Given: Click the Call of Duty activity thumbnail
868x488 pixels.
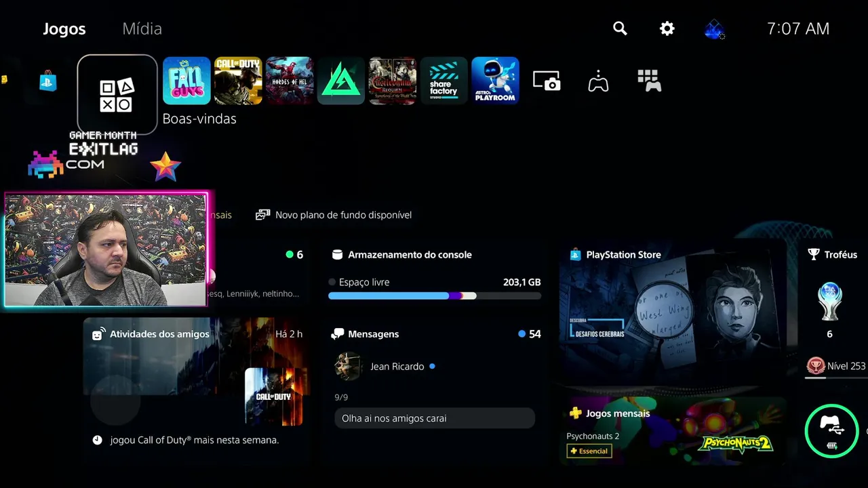Looking at the screenshot, I should coord(274,396).
